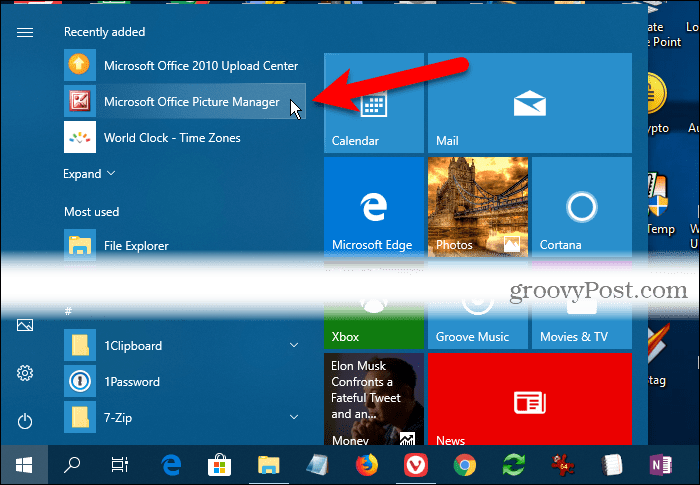The height and width of the screenshot is (485, 700).
Task: Open File Explorer from Most used
Action: point(184,245)
